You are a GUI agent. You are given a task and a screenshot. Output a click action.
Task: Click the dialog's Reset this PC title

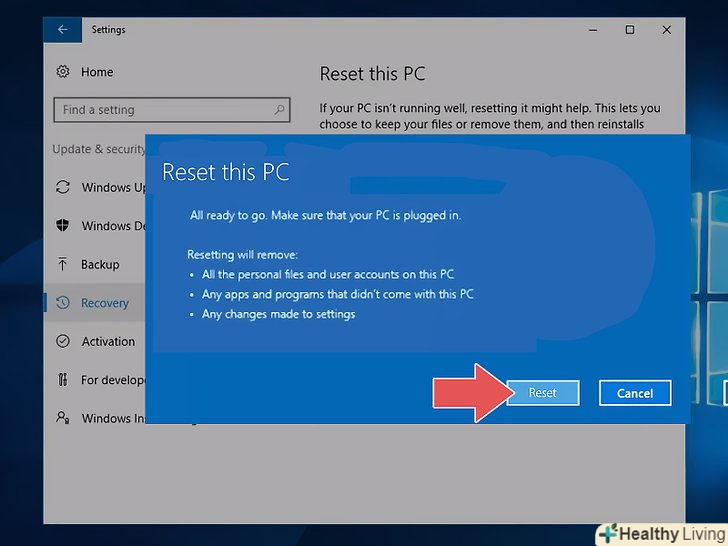[x=226, y=172]
